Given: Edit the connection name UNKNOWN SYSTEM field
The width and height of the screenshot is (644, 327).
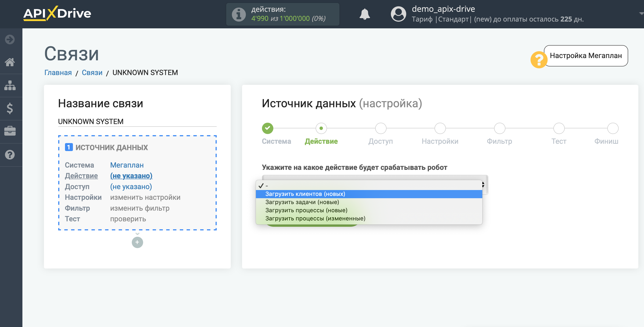Looking at the screenshot, I should click(x=137, y=122).
